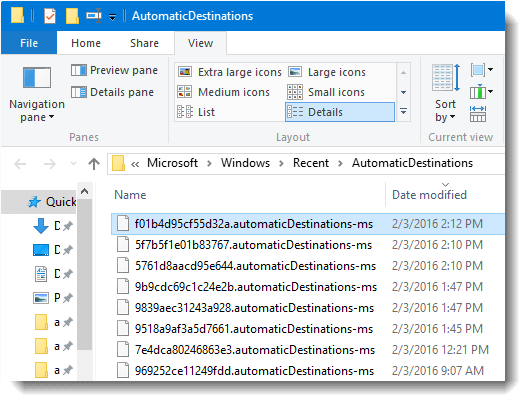The width and height of the screenshot is (530, 406).
Task: Click navigation pane scroll up arrow
Action: click(85, 192)
